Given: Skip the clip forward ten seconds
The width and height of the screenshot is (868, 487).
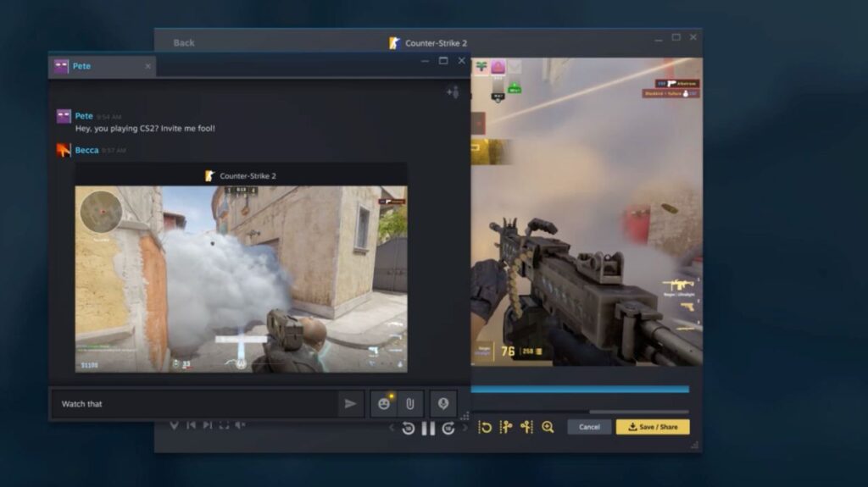Looking at the screenshot, I should point(448,428).
